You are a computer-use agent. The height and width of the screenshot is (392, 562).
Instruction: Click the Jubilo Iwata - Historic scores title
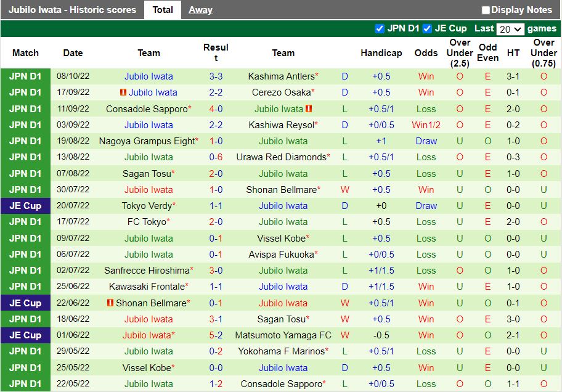point(72,10)
